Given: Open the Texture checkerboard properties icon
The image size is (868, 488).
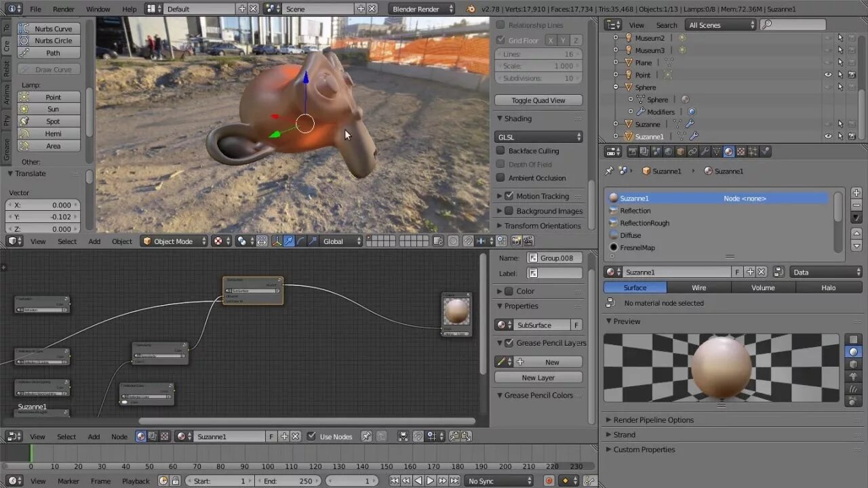Looking at the screenshot, I should (741, 152).
